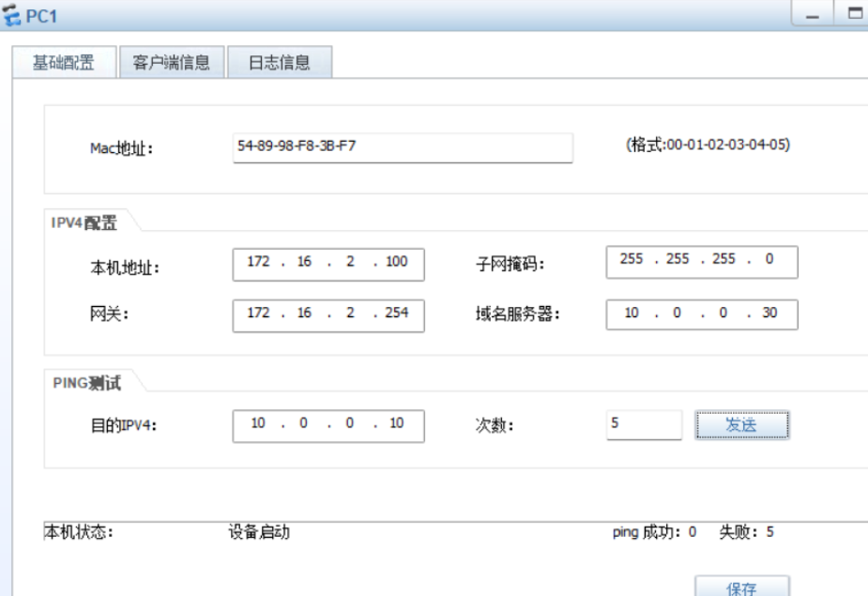This screenshot has height=596, width=868.
Task: Click the 域名服务器 field
Action: coord(702,314)
